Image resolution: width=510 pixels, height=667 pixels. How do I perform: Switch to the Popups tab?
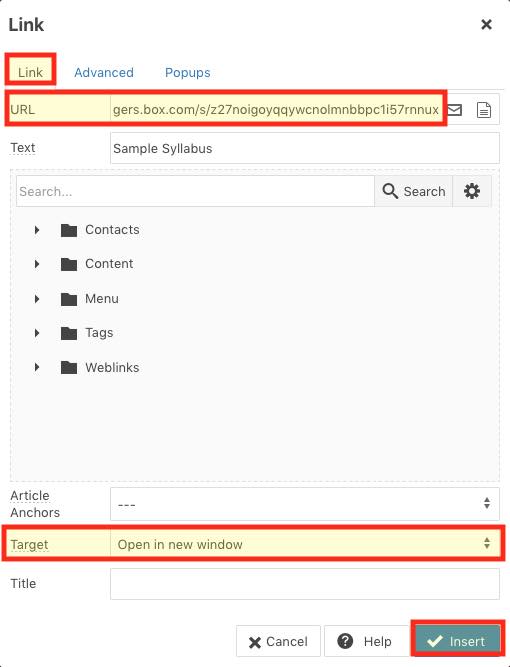tap(188, 72)
